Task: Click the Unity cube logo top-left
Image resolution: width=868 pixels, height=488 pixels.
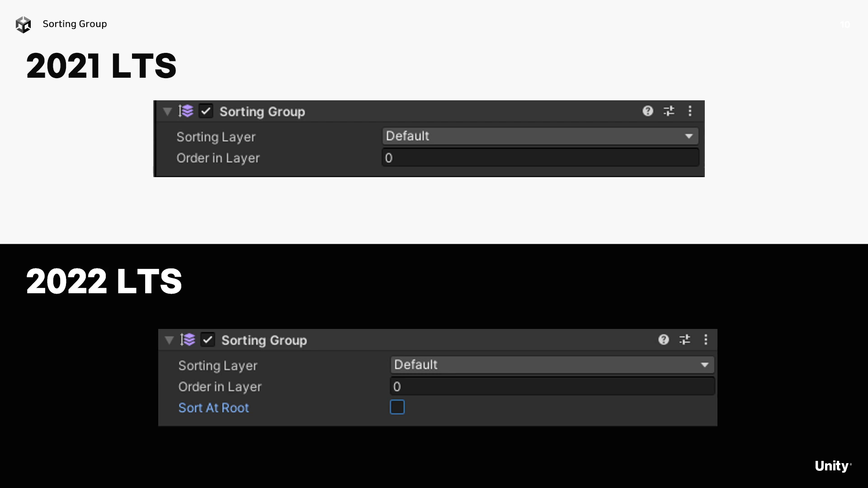Action: click(23, 24)
